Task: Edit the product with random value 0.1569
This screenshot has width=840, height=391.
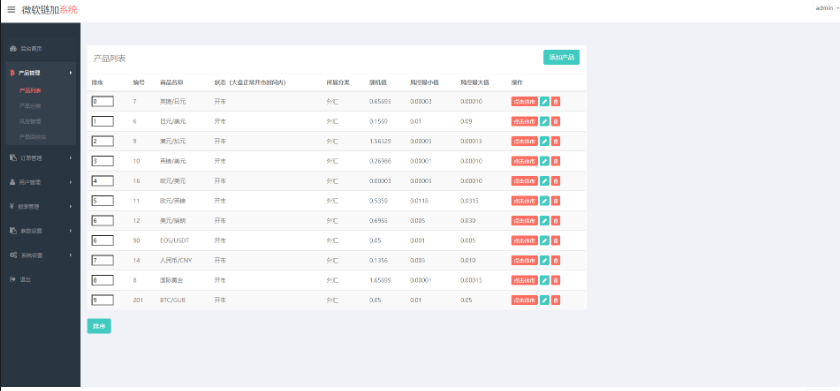Action: pos(544,122)
